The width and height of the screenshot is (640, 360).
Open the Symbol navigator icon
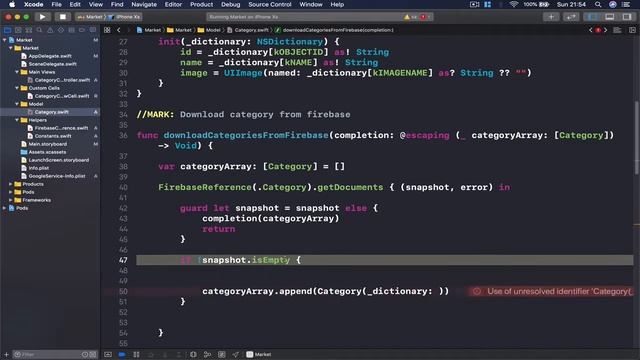tap(29, 30)
